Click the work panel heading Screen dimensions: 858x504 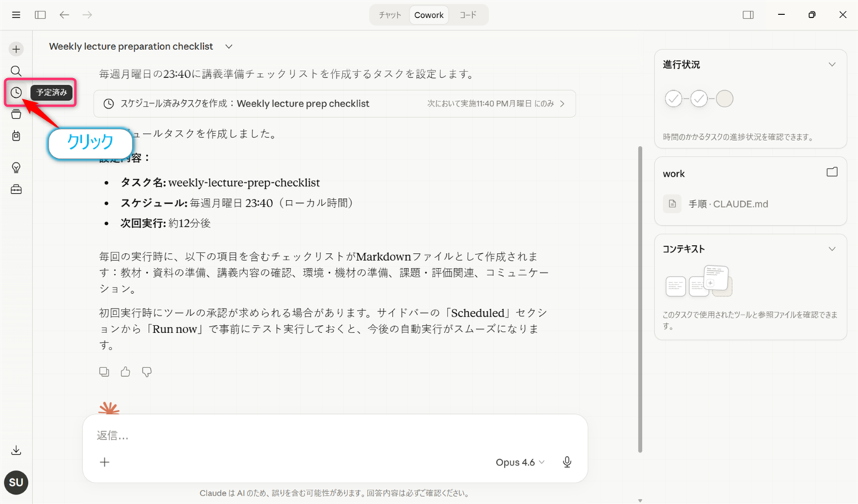click(674, 174)
